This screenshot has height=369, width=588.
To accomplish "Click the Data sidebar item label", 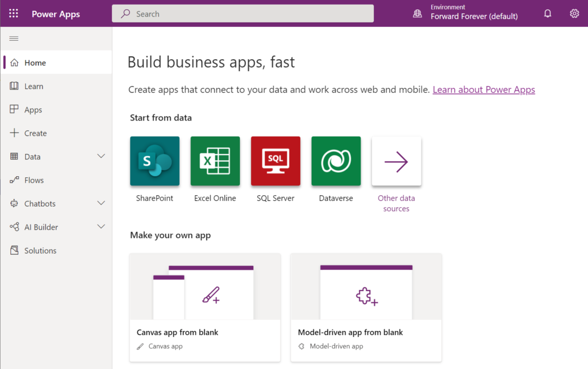I will (x=32, y=157).
